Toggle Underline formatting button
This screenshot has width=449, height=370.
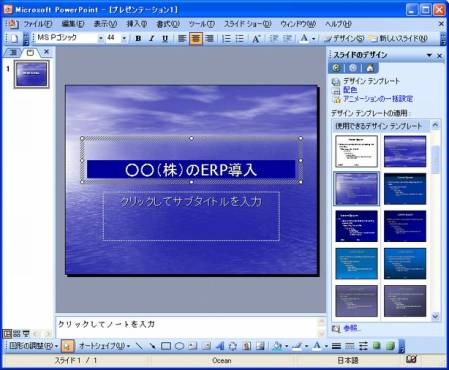coord(165,39)
